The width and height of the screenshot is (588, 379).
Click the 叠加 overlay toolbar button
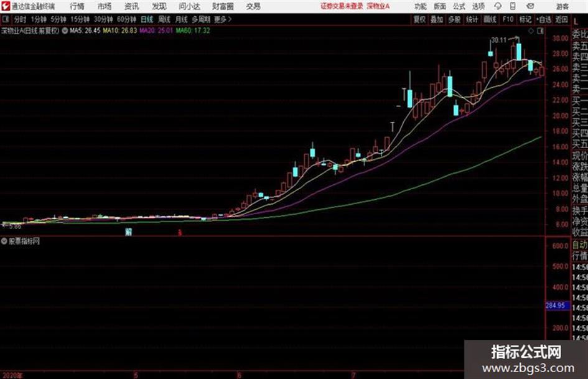(437, 19)
